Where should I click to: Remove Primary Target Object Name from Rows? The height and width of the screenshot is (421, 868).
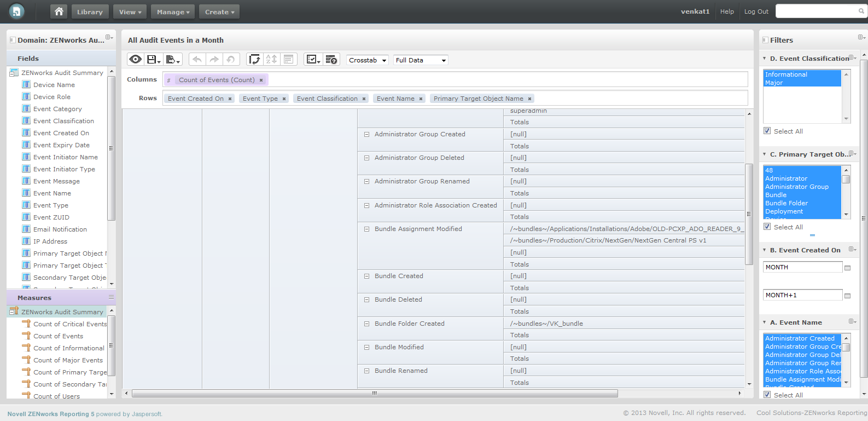pyautogui.click(x=529, y=99)
